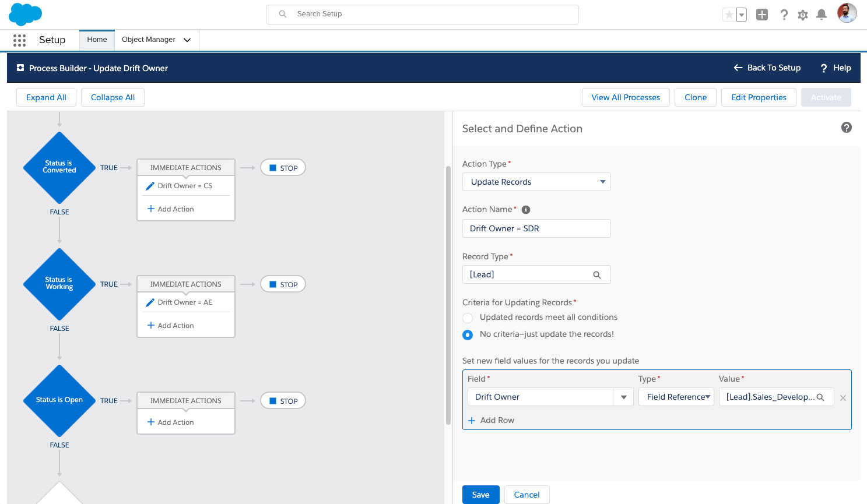Click the global actions plus icon
The height and width of the screenshot is (504, 867).
(762, 15)
